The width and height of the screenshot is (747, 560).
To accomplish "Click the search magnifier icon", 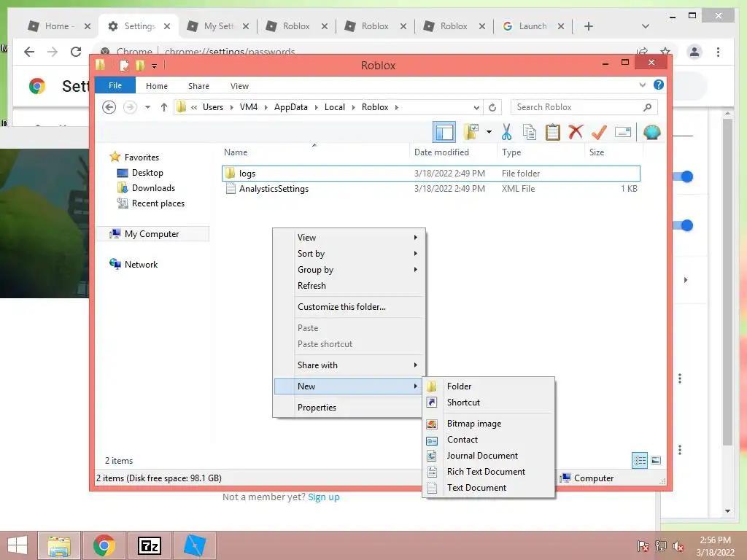I will tap(647, 107).
